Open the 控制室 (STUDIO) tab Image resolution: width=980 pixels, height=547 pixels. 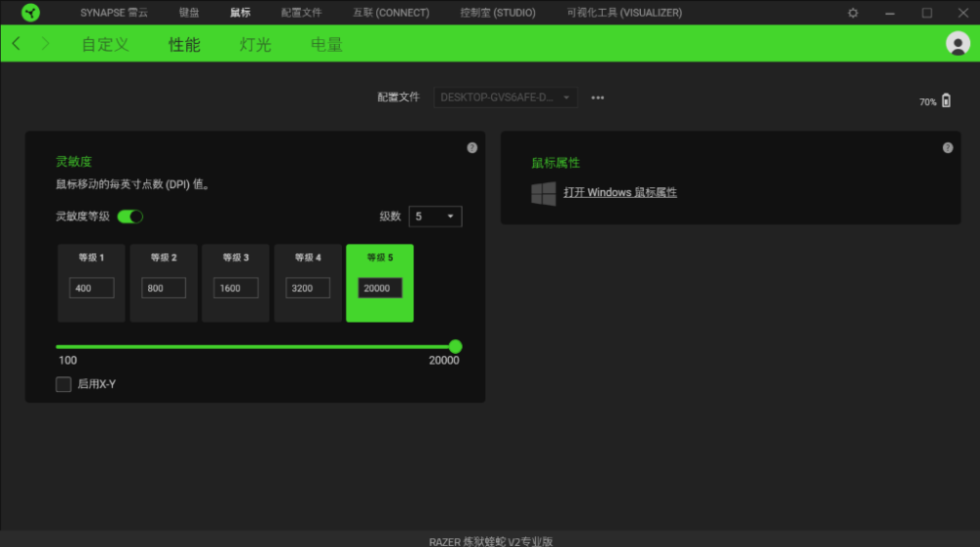click(x=498, y=13)
